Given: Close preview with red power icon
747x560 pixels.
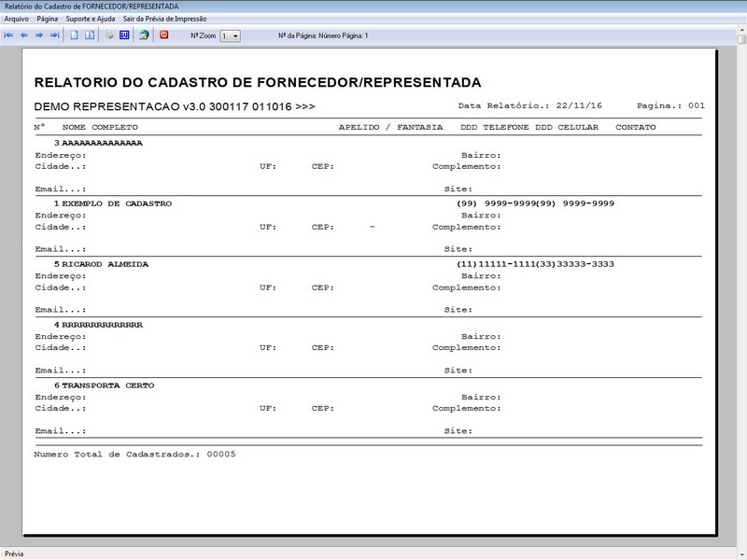Looking at the screenshot, I should click(164, 35).
